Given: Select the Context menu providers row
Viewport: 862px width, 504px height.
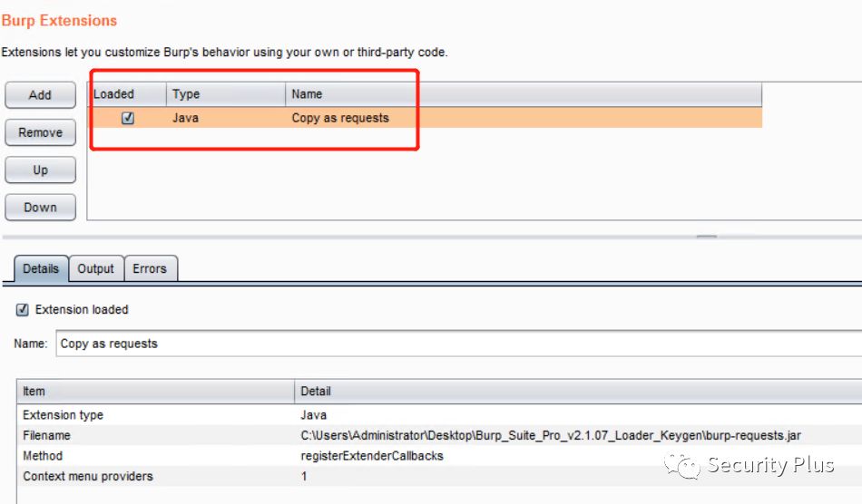Looking at the screenshot, I should (440, 476).
